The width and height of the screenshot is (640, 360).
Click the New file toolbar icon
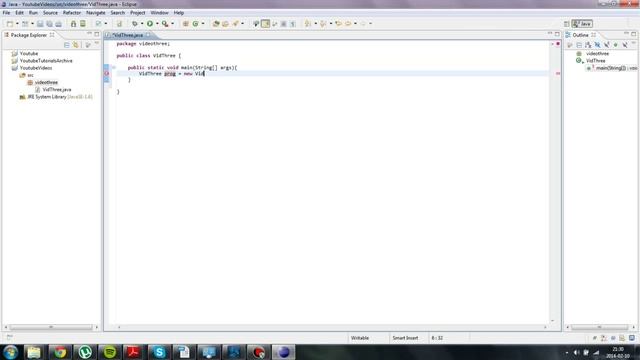(10, 24)
